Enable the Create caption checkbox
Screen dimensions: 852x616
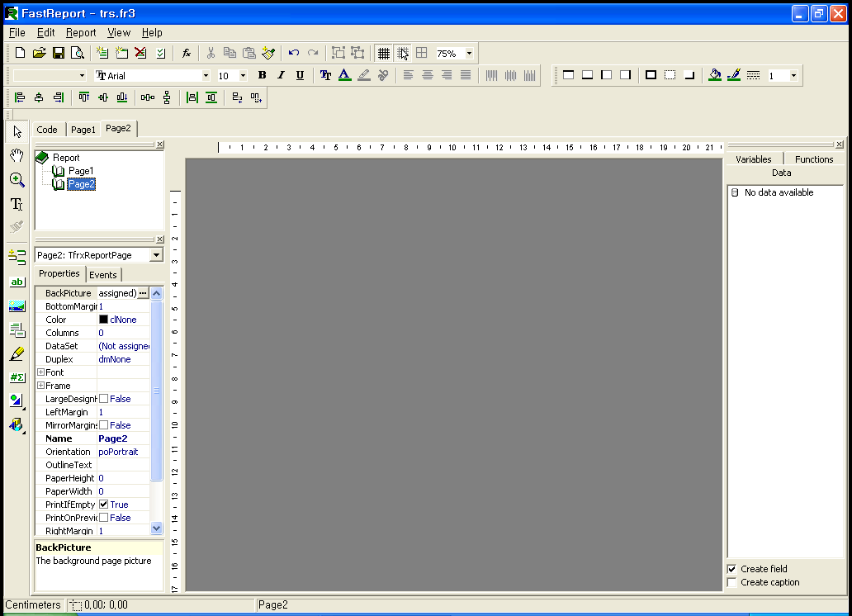(x=731, y=582)
